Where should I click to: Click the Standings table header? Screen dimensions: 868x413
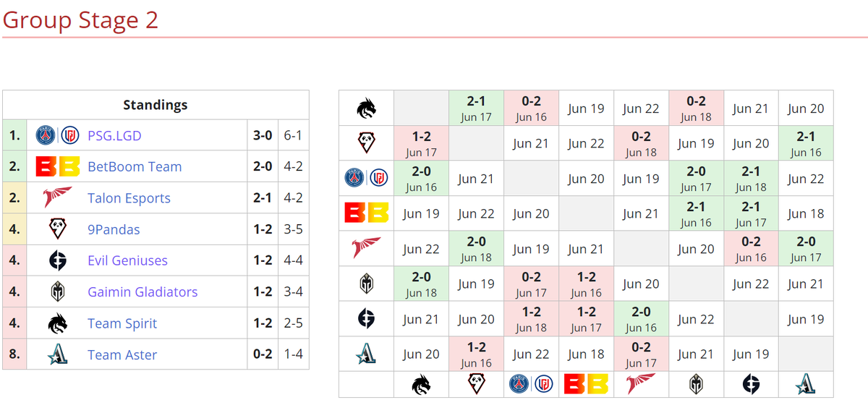point(156,105)
